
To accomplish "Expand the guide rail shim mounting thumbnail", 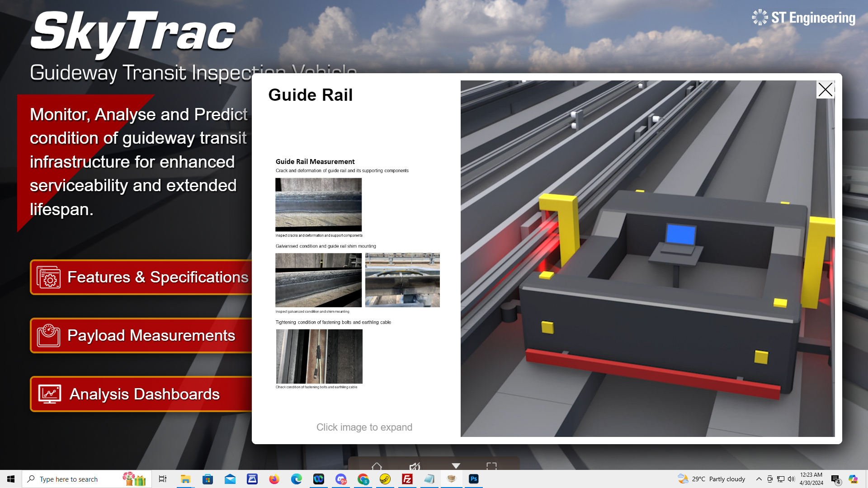I will (x=402, y=280).
